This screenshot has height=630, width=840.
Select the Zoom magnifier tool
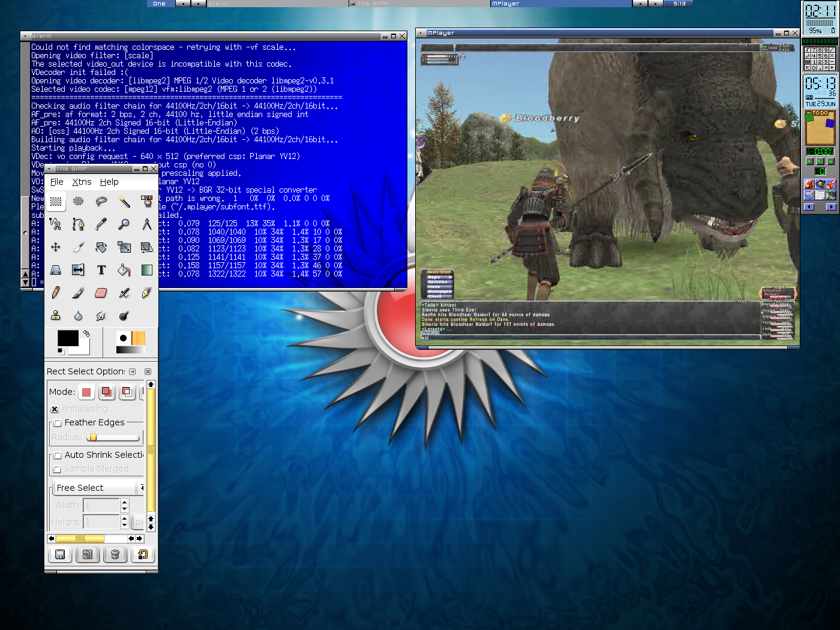[124, 224]
